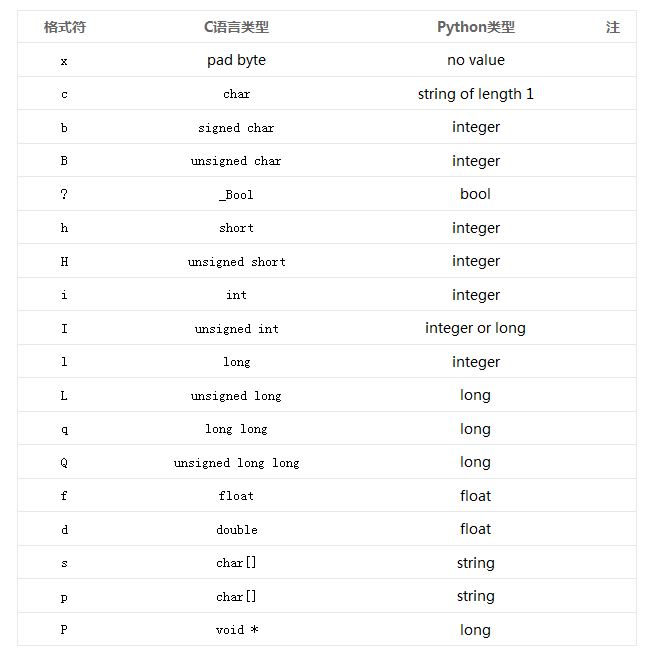Select the 'signed char' cell
The height and width of the screenshot is (656, 645).
tap(236, 128)
